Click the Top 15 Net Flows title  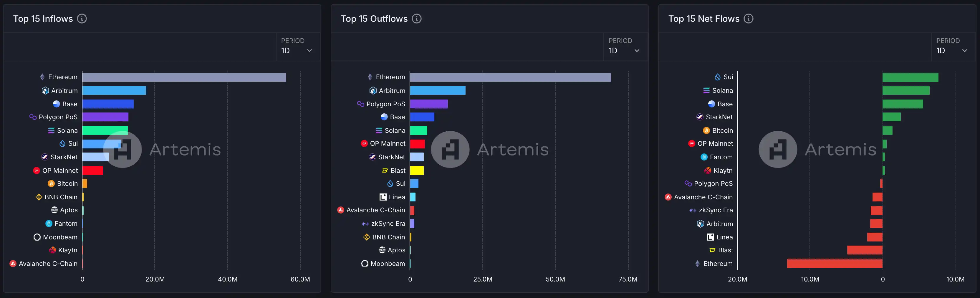coord(703,19)
